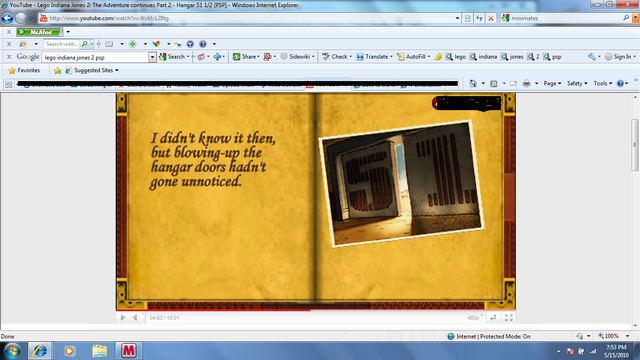This screenshot has width=640, height=360.
Task: Open the Sidewiki button
Action: 297,57
